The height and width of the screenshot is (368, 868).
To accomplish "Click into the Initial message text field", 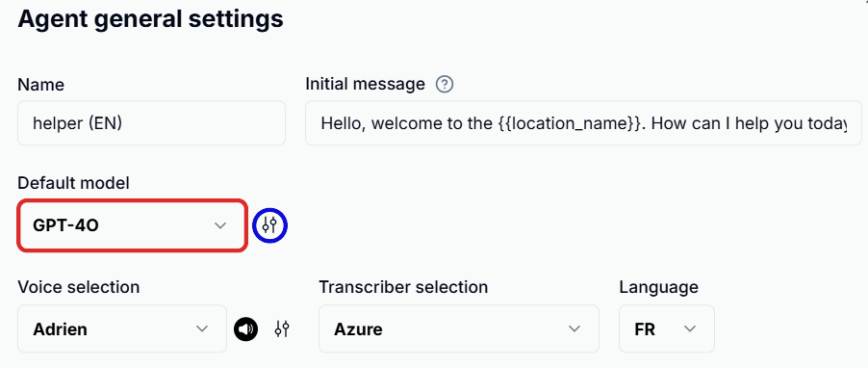I will [583, 123].
